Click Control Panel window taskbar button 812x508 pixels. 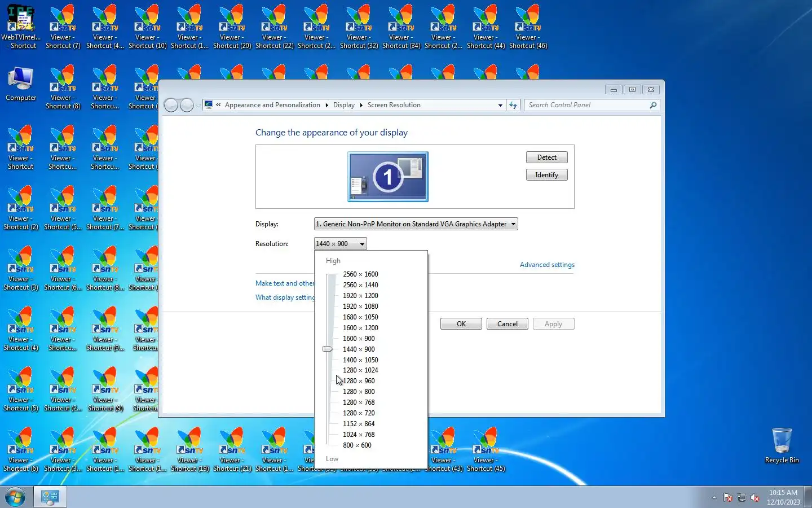pyautogui.click(x=50, y=497)
